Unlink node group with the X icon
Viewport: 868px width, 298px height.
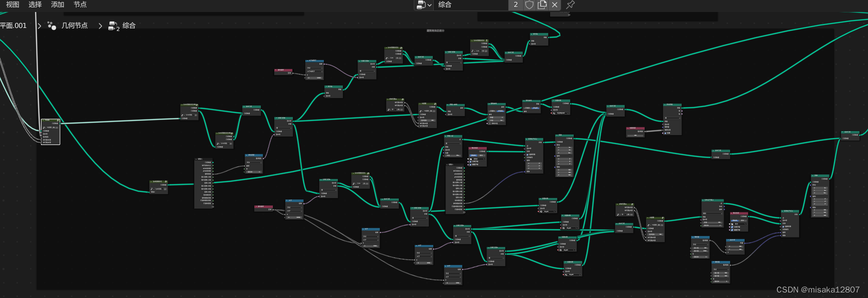click(x=555, y=5)
